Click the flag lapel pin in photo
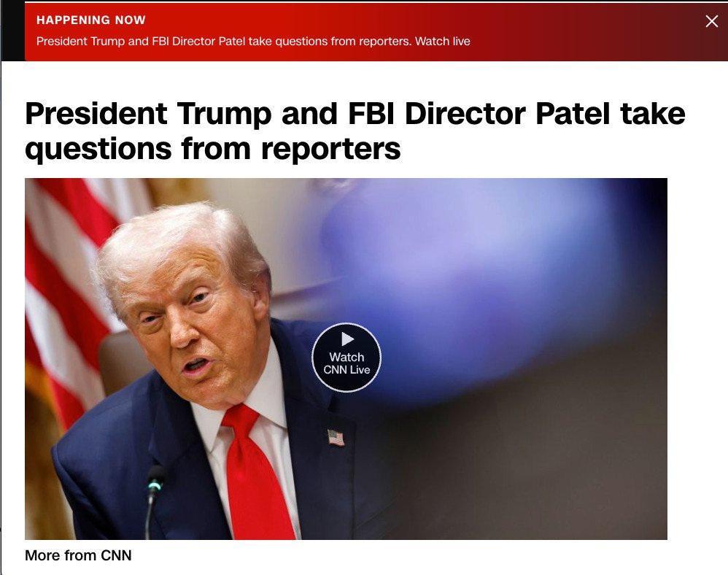Image resolution: width=728 pixels, height=575 pixels. point(336,438)
